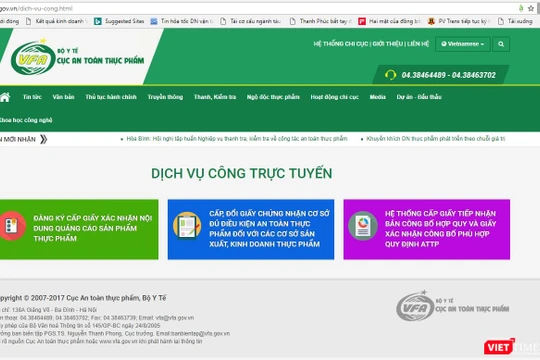The height and width of the screenshot is (360, 540).
Task: Open 'Dự án - Đấu thầu' menu
Action: click(419, 97)
